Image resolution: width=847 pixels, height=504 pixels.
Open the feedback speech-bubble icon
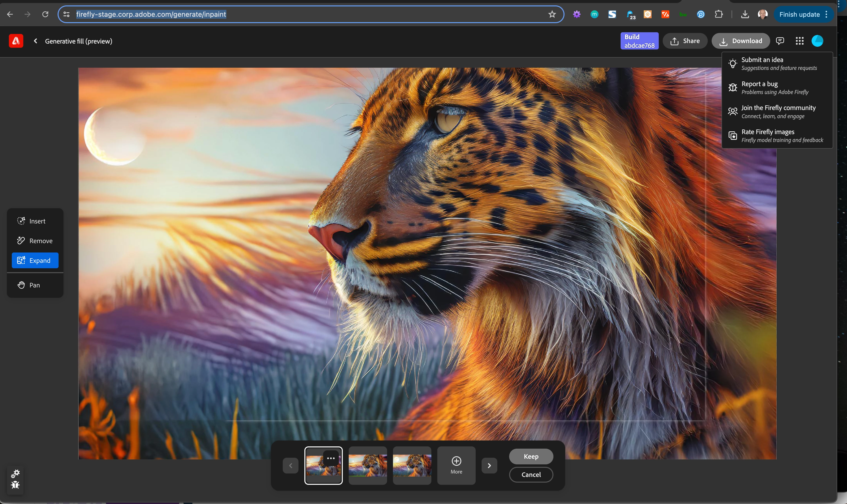[780, 41]
